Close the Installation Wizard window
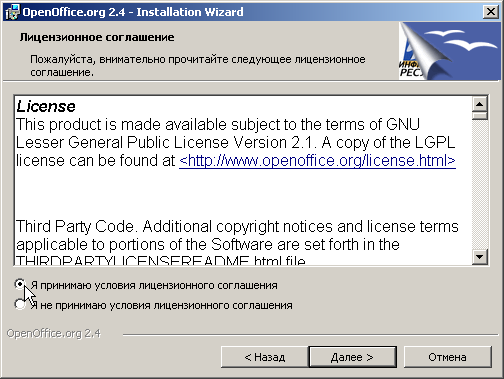The image size is (504, 379). coord(491,12)
